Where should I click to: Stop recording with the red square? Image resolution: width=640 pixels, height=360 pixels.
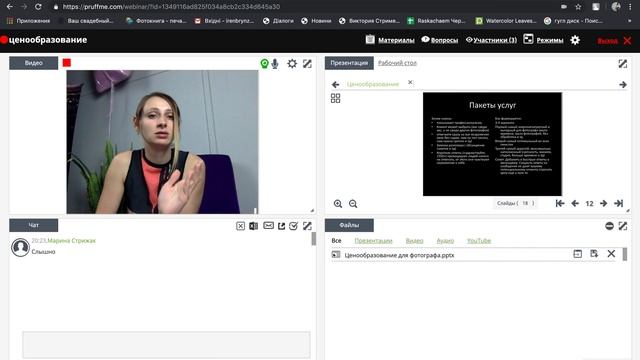(x=67, y=62)
